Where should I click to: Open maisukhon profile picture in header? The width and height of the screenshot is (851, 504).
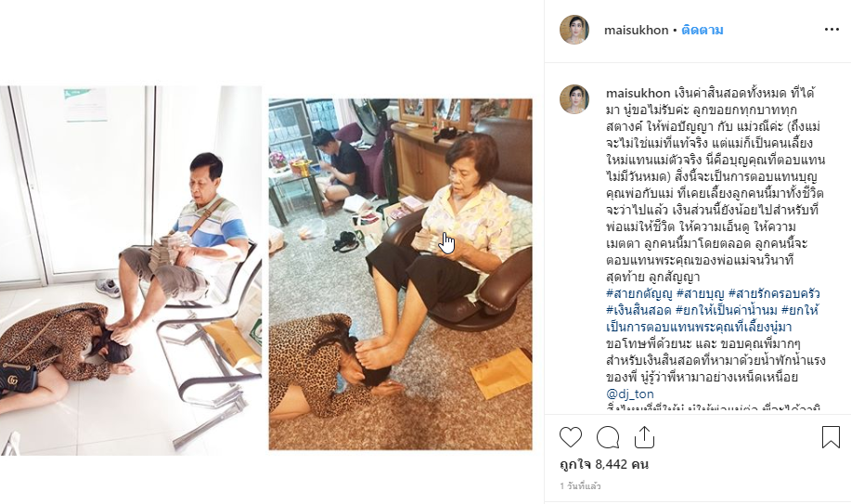click(574, 30)
